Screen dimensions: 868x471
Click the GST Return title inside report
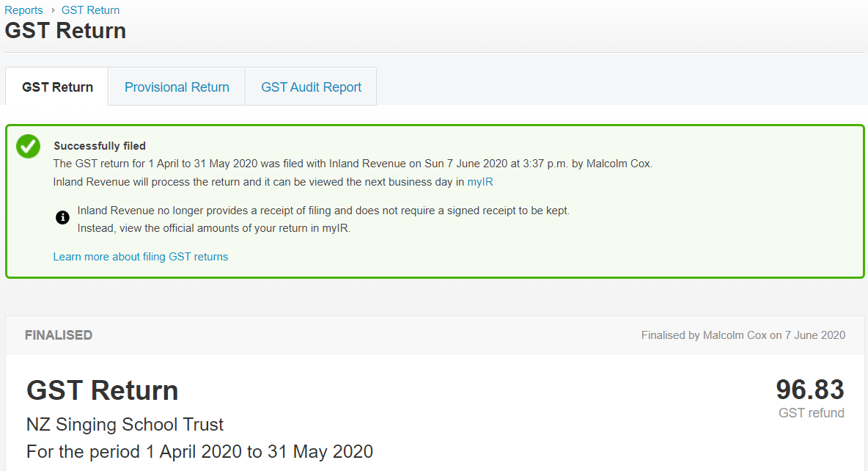tap(102, 390)
